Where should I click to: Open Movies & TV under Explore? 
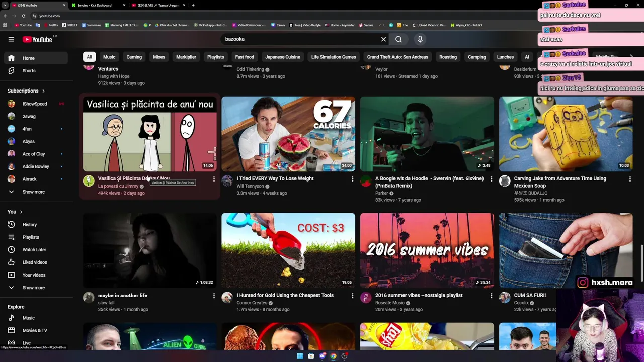35,330
